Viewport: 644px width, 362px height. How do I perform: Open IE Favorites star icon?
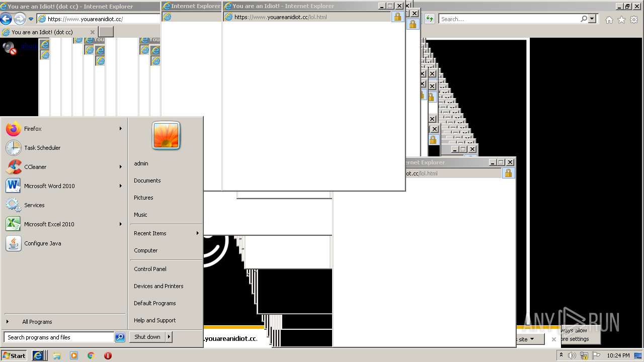coord(621,20)
